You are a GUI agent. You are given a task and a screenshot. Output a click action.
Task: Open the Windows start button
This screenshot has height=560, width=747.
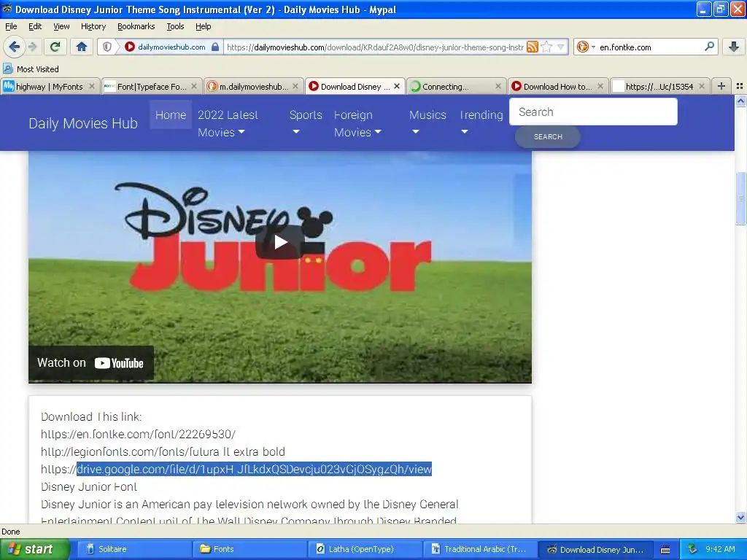coord(34,549)
